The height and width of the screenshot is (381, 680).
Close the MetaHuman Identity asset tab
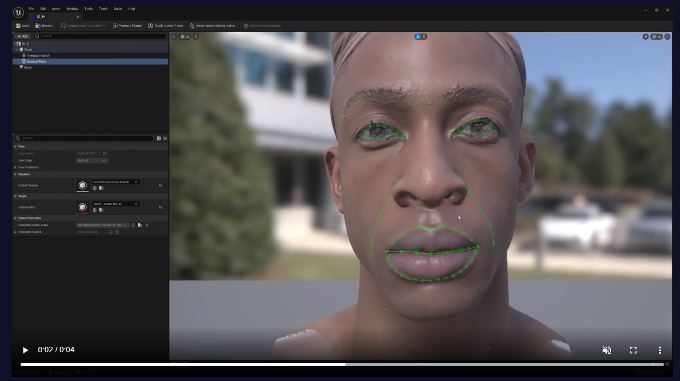[x=78, y=16]
